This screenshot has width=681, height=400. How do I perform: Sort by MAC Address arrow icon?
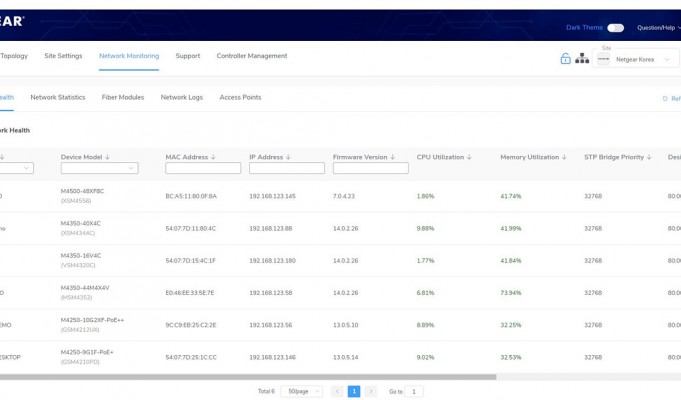coord(213,157)
